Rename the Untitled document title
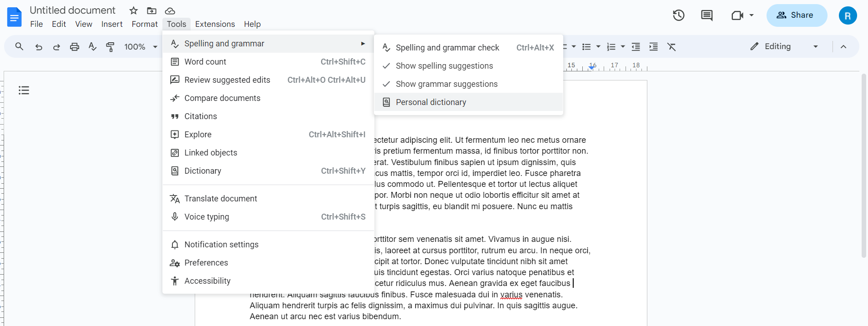This screenshot has height=326, width=868. [x=73, y=10]
